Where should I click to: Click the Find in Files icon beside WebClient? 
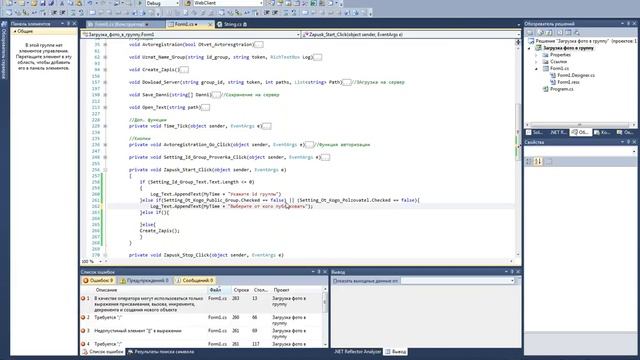pos(187,3)
